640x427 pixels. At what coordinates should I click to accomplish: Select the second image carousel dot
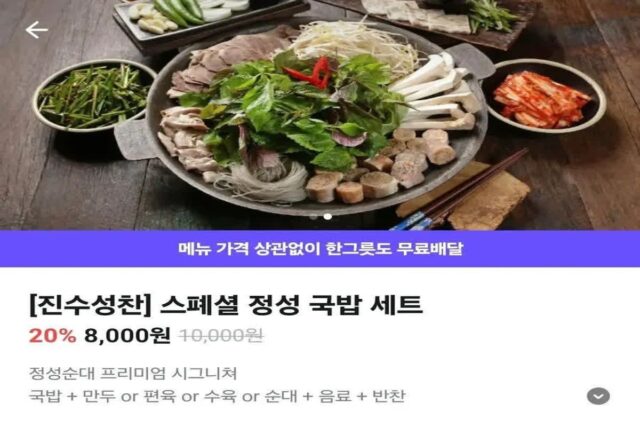pyautogui.click(x=327, y=217)
